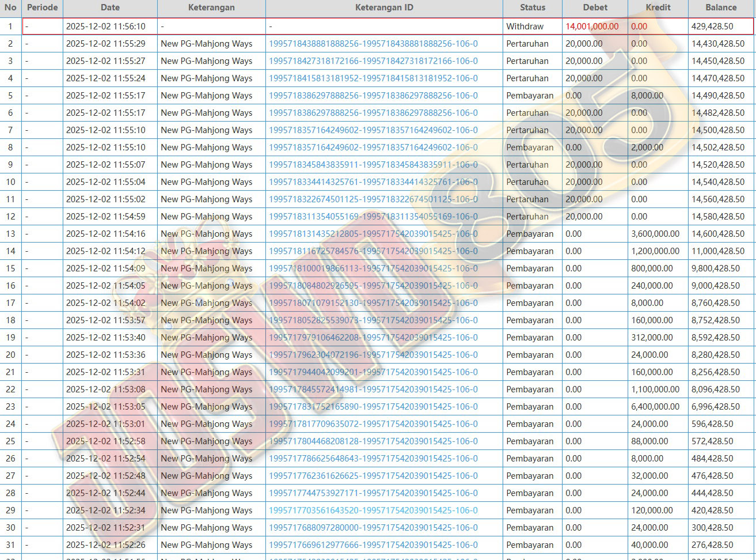Open transaction ID link in row 23
The width and height of the screenshot is (756, 560).
click(373, 407)
